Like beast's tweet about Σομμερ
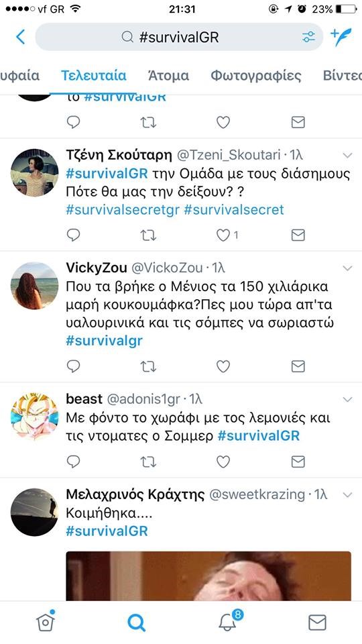This screenshot has height=644, width=362. point(223,462)
